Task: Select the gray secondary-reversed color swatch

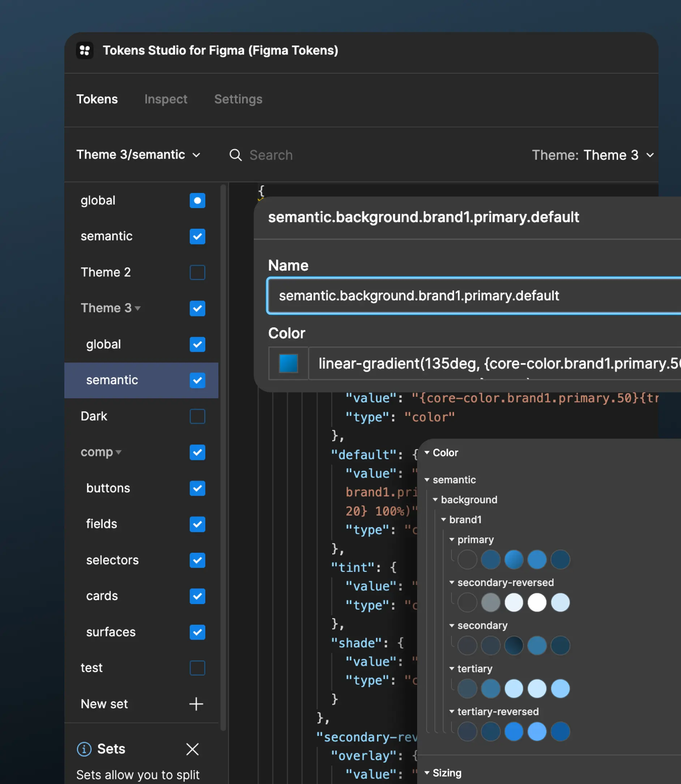Action: click(x=491, y=602)
